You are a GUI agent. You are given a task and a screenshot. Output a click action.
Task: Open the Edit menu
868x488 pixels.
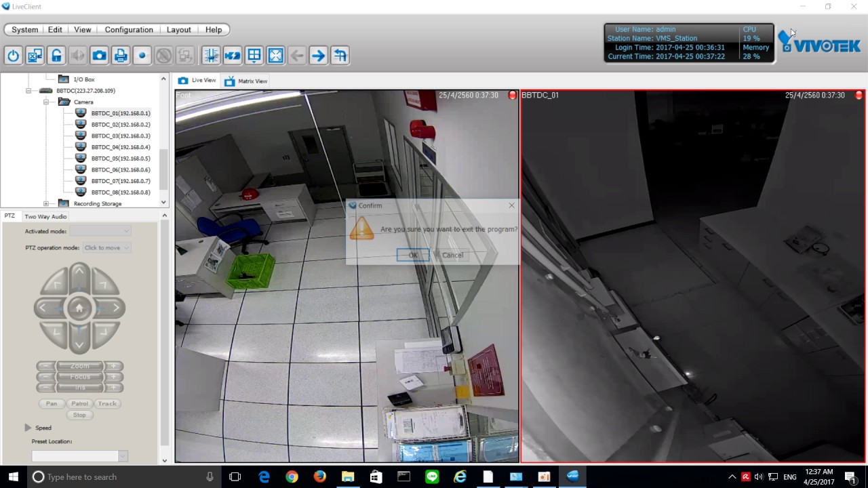55,30
